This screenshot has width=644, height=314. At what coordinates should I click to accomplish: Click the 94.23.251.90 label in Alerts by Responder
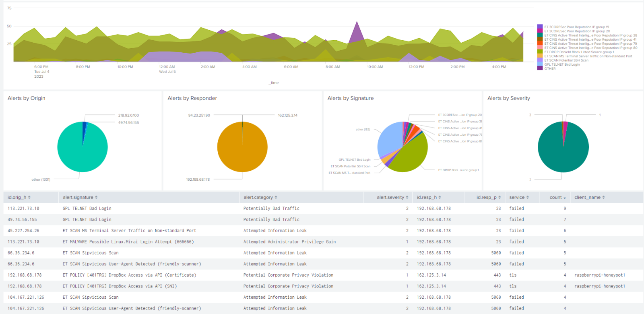click(x=199, y=115)
